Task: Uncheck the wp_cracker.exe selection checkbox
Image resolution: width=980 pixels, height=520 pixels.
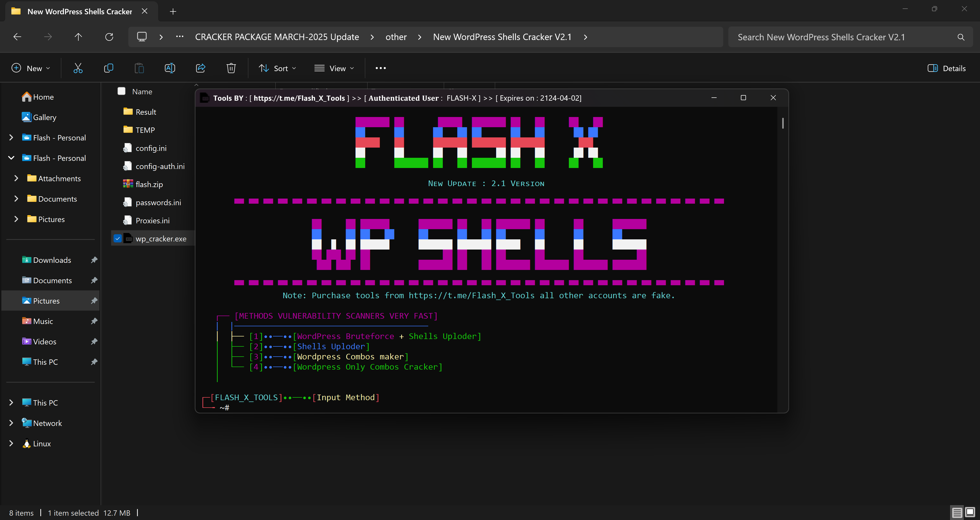Action: coord(118,238)
